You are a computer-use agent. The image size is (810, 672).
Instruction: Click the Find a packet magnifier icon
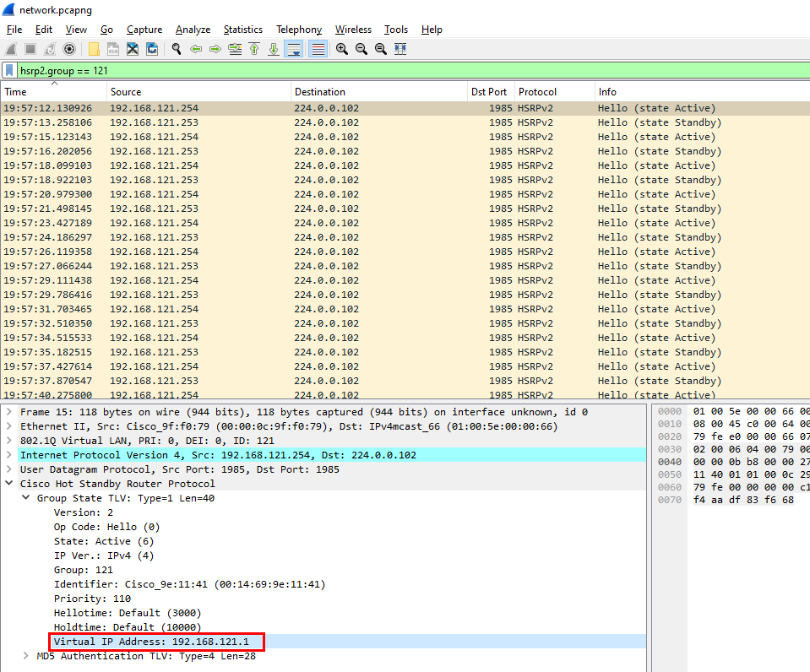pos(177,49)
